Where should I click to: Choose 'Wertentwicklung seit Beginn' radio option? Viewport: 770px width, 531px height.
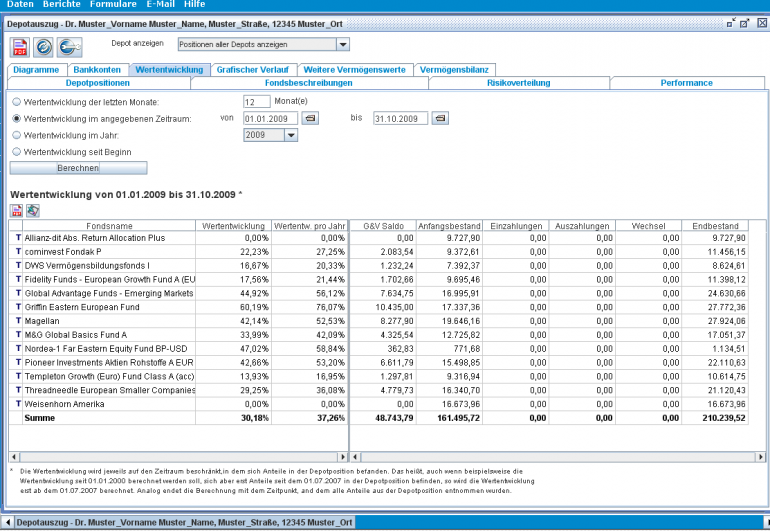coord(16,151)
